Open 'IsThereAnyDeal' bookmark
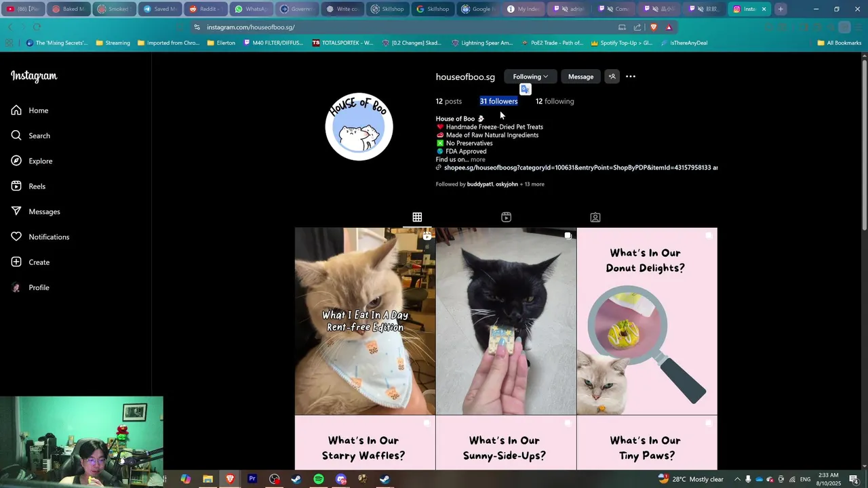 pos(684,43)
